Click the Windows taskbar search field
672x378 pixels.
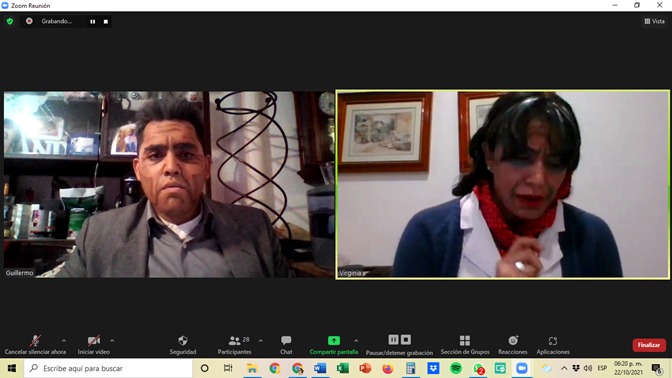pos(108,368)
